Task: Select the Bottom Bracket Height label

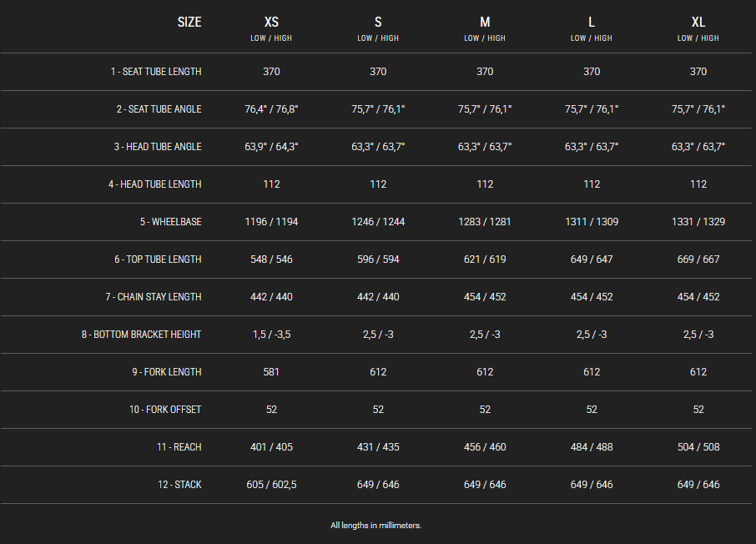Action: (141, 335)
